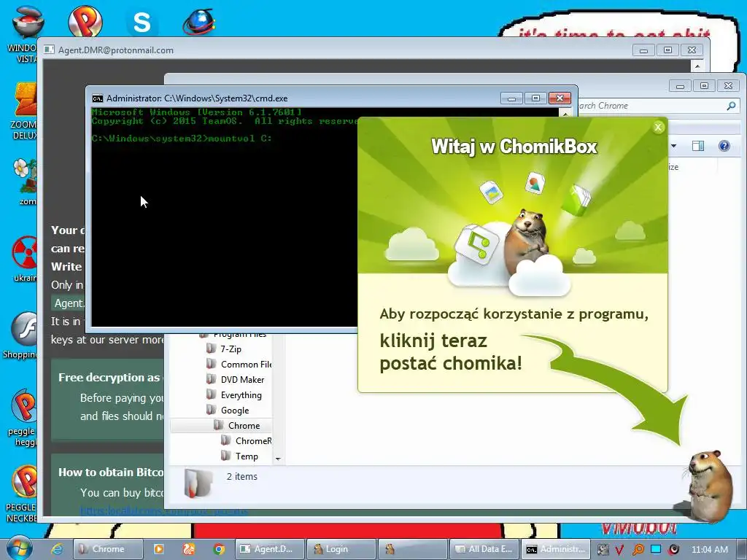Viewport: 747px width, 560px height.
Task: Select the ChromeR folder in tree
Action: 247,440
